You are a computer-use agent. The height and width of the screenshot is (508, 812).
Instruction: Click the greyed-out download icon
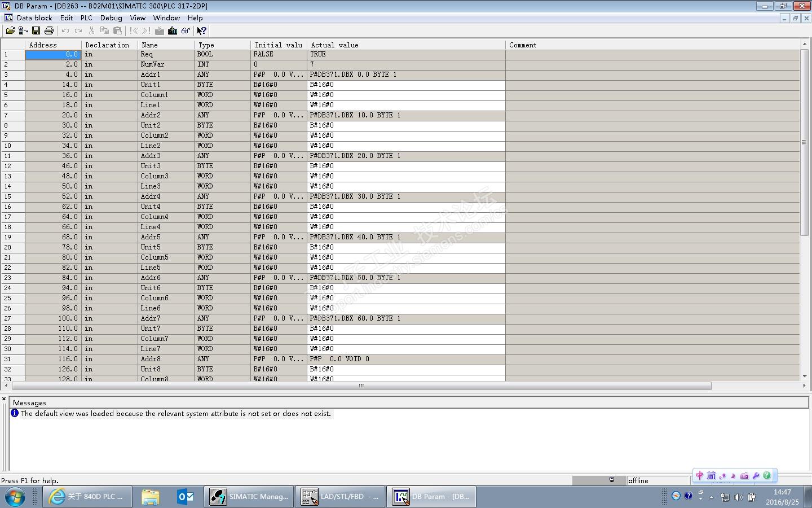(x=160, y=31)
